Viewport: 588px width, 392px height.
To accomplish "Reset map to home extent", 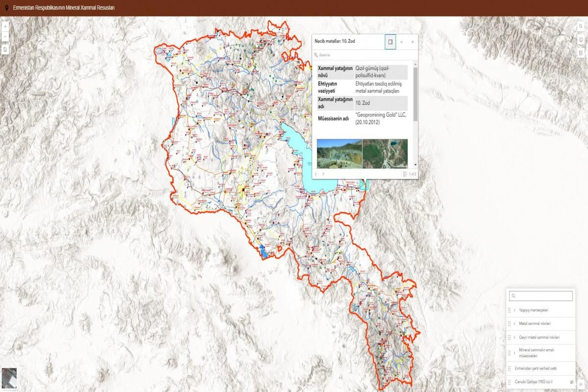I will click(x=5, y=49).
